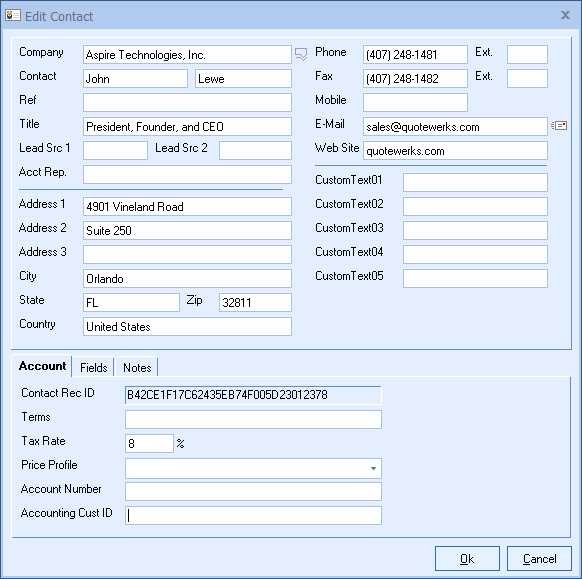Click the Fax field (407) 248-1482
582x579 pixels.
(415, 79)
